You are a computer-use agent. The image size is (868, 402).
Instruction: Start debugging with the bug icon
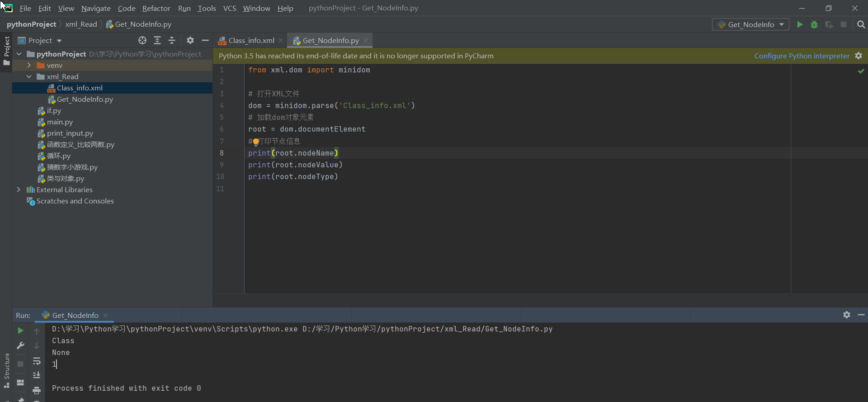click(814, 24)
